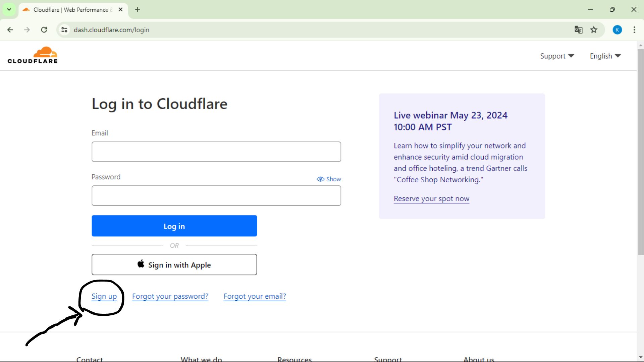The image size is (644, 362).
Task: Minimize the browser window
Action: tap(590, 10)
